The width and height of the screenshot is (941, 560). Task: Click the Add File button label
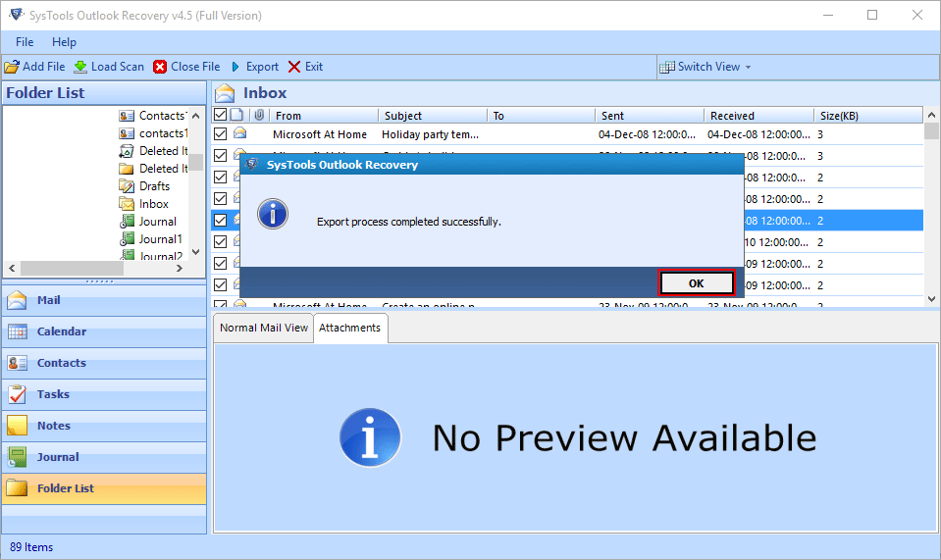click(x=44, y=67)
